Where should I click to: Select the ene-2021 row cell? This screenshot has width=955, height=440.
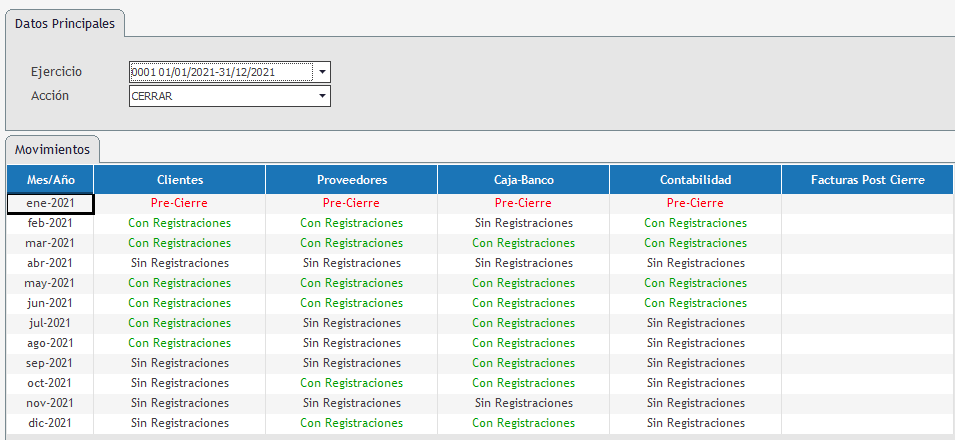pyautogui.click(x=50, y=203)
